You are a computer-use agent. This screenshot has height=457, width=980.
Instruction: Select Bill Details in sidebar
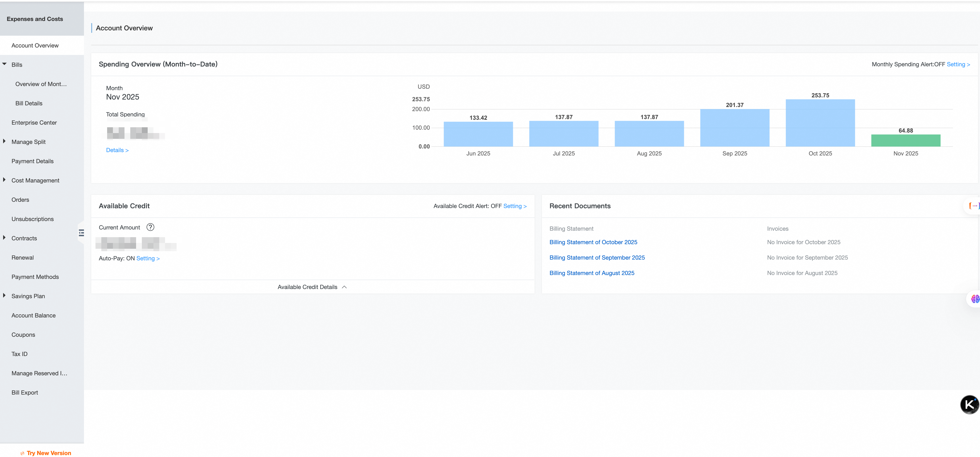click(x=29, y=103)
